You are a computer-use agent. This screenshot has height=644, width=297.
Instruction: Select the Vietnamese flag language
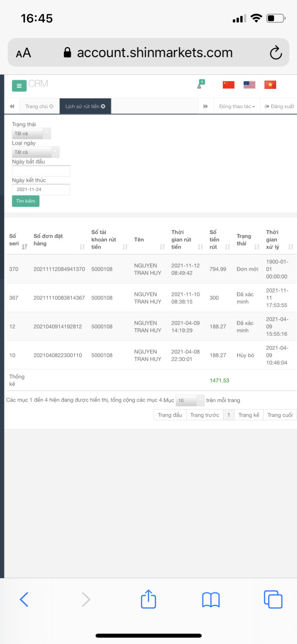point(270,85)
